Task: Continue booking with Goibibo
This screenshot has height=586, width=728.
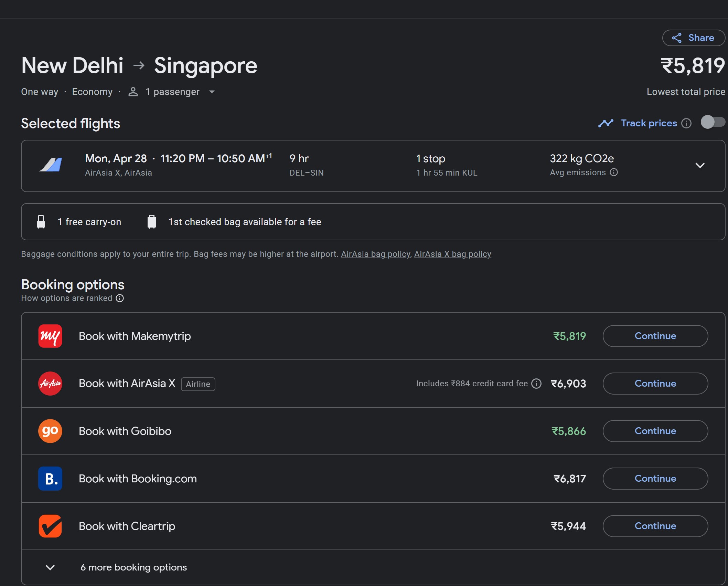Action: (x=655, y=431)
